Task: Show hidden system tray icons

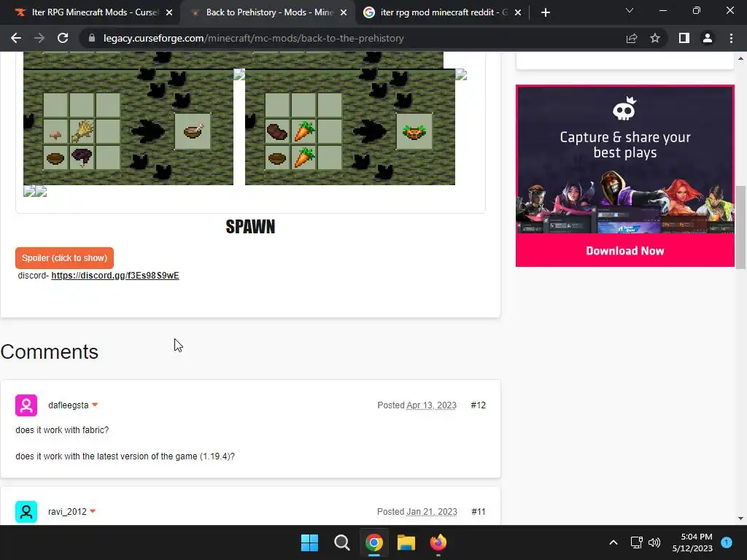Action: click(x=614, y=542)
